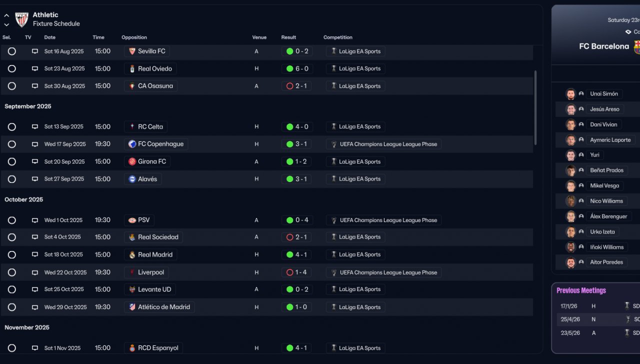Select the RCD Espanyol fixture radio button
Screen dimensions: 640x364
point(12,348)
